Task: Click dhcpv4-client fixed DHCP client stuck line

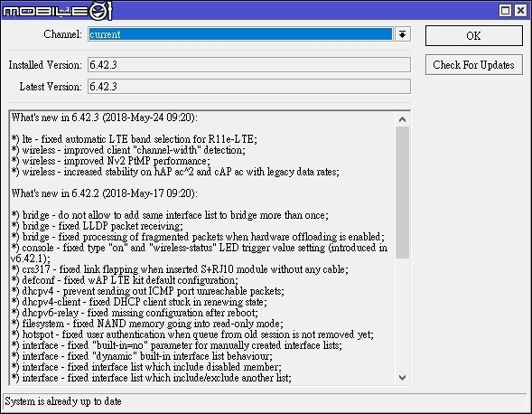Action: click(139, 302)
